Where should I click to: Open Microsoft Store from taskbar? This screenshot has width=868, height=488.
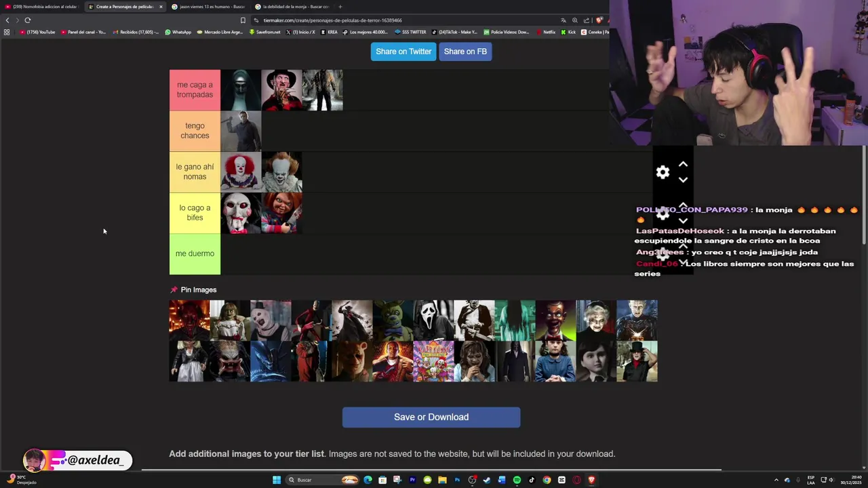[x=382, y=480]
